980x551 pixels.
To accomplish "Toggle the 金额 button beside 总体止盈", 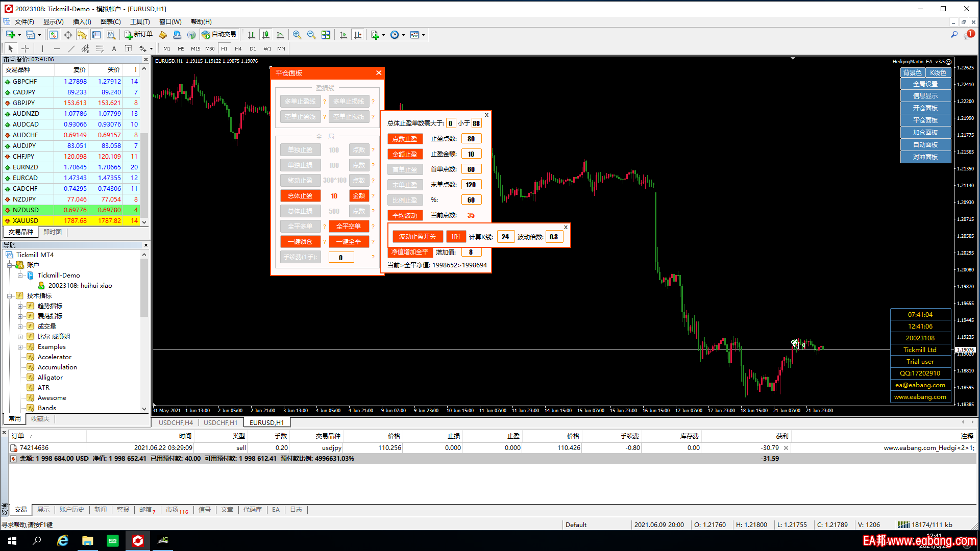I will [359, 195].
